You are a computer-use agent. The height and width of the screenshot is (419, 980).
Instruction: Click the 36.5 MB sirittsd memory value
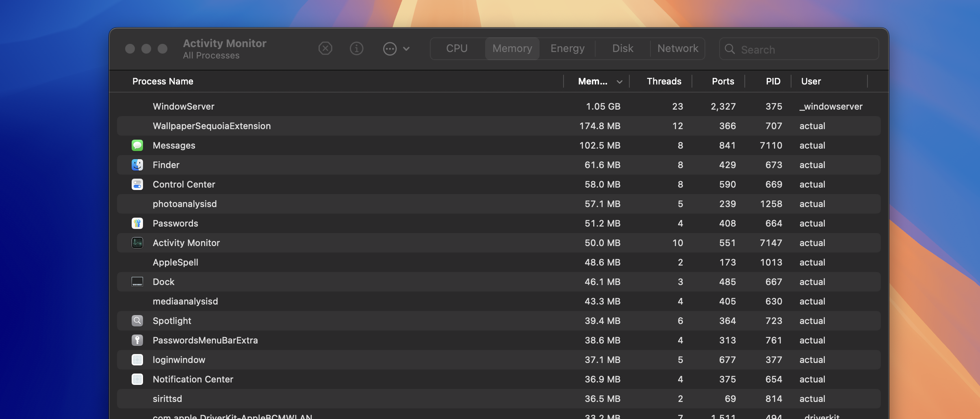point(603,399)
